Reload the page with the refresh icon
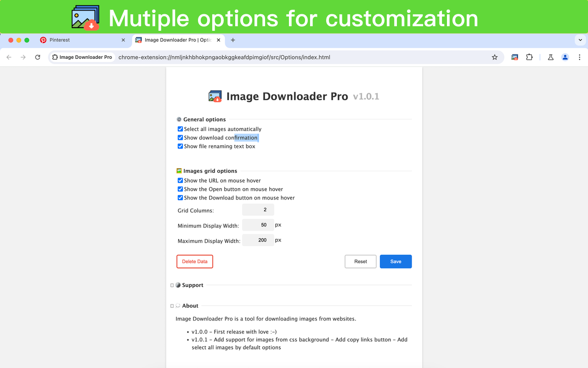 pos(38,57)
